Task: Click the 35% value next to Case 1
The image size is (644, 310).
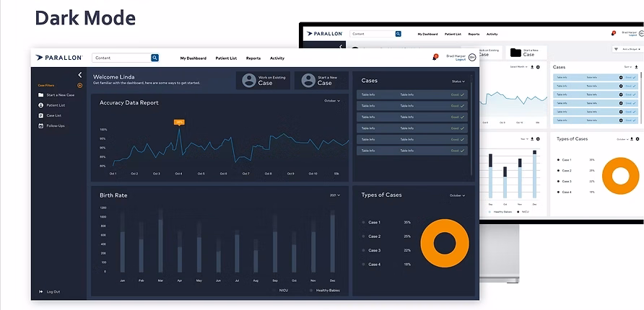Action: 407,222
